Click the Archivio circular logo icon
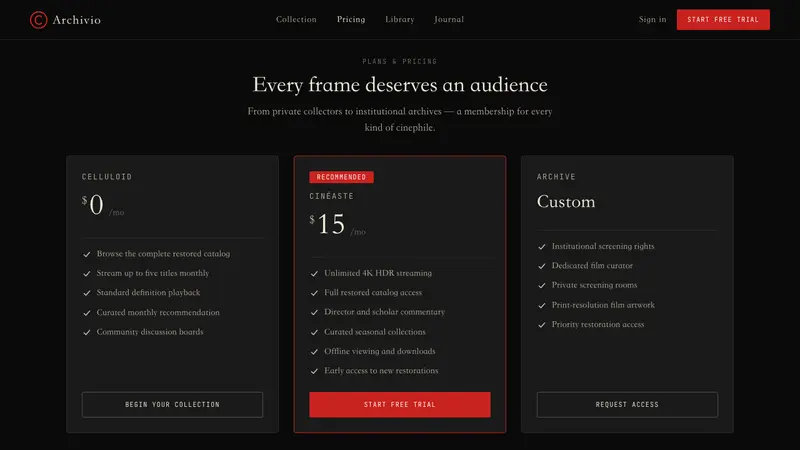This screenshot has width=800, height=450. (38, 20)
